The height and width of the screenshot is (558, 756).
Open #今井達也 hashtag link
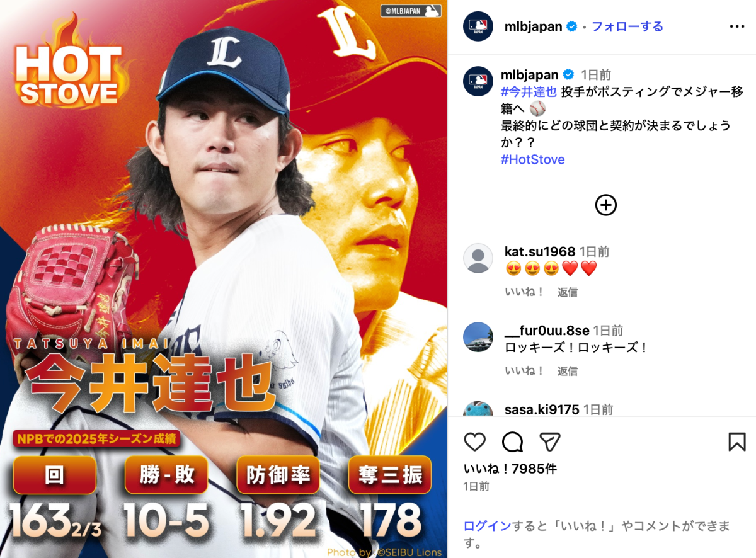[x=529, y=91]
